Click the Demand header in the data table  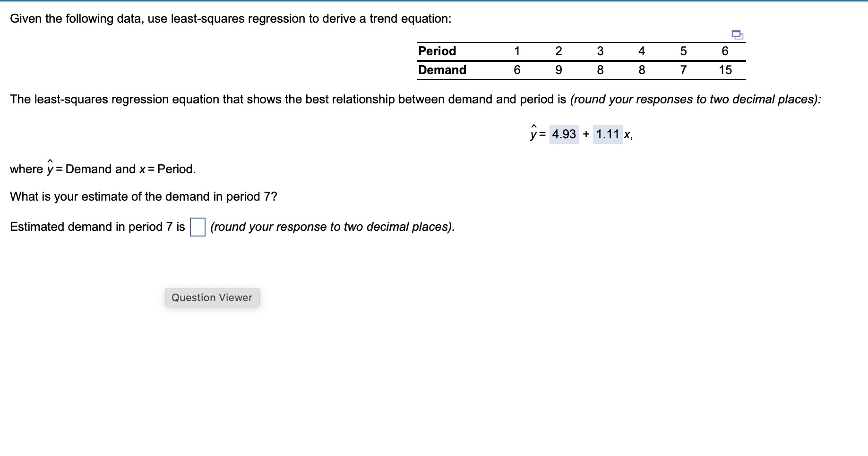tap(441, 70)
